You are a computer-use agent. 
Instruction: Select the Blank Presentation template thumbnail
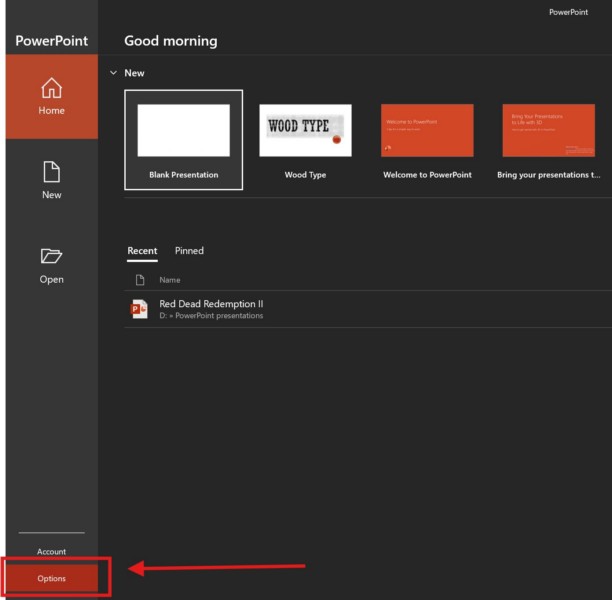(x=183, y=131)
